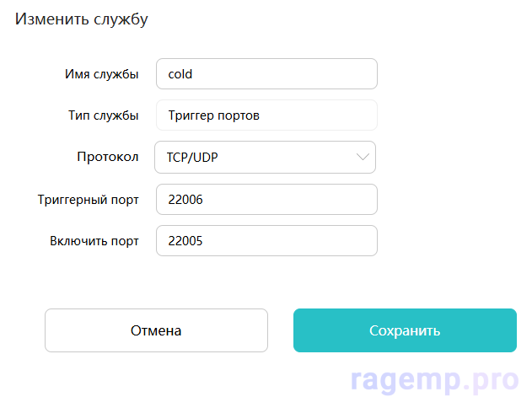The width and height of the screenshot is (532, 413).
Task: Click the Триггер портов type text
Action: pyautogui.click(x=213, y=115)
